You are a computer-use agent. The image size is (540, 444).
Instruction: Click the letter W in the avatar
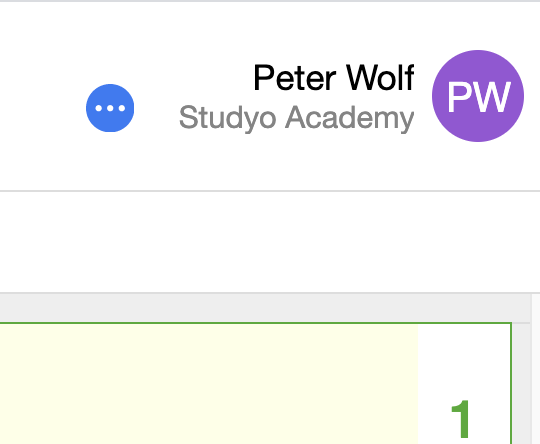[x=491, y=97]
